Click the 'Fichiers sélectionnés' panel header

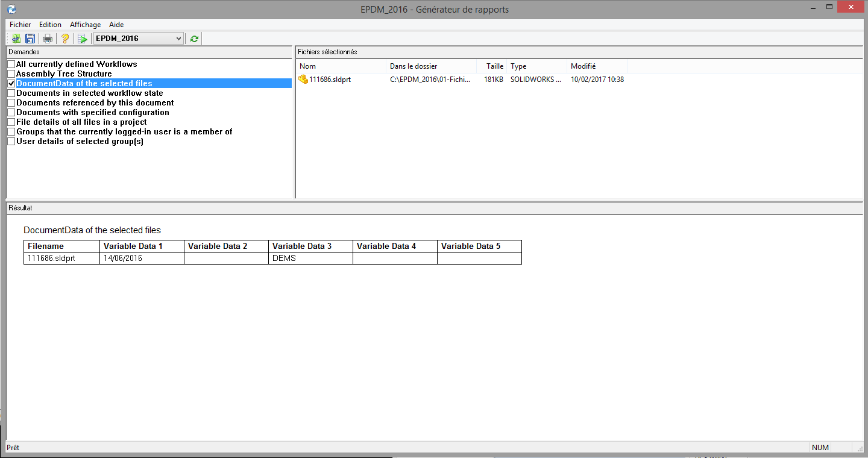[x=579, y=52]
